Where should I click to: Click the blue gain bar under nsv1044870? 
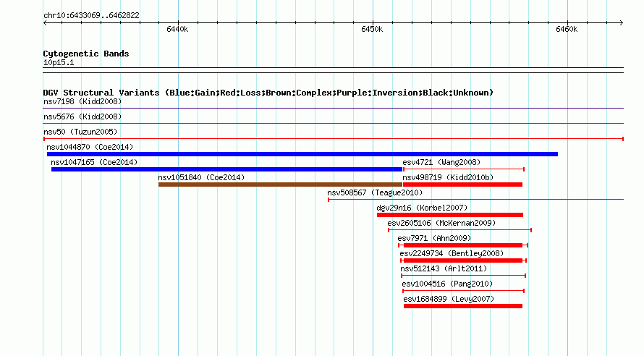click(302, 154)
